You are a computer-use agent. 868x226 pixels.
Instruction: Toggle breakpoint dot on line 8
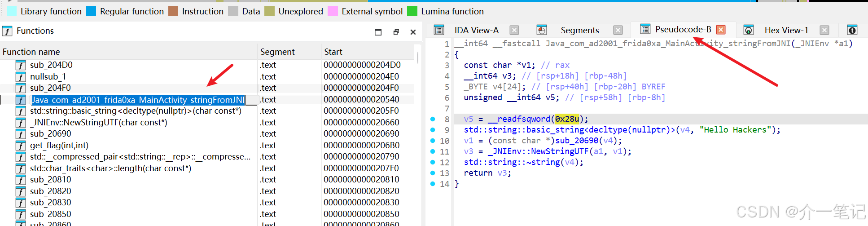[x=433, y=119]
